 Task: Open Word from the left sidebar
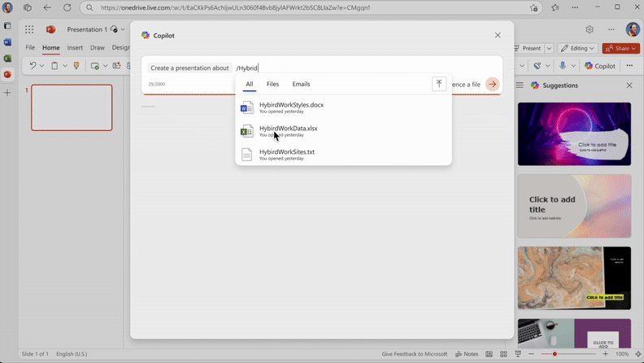coord(7,42)
